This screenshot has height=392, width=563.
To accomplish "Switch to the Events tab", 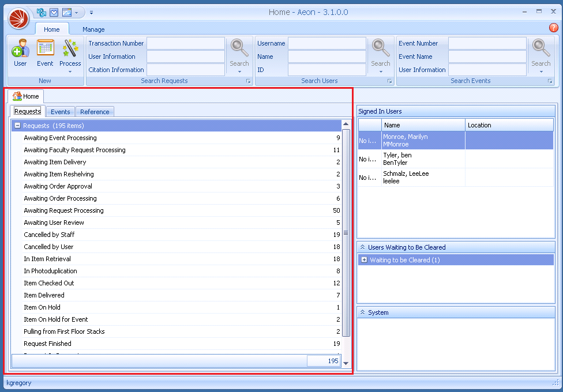I will [x=60, y=112].
